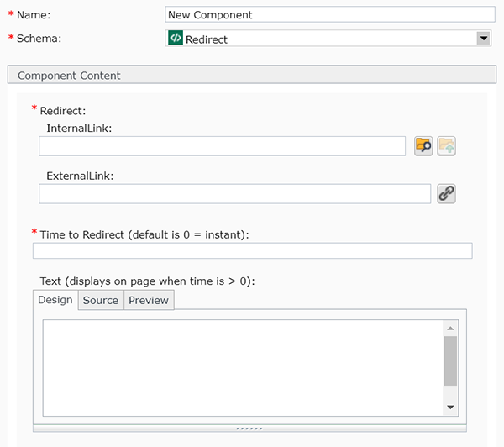Click the greyed-out folder upload icon

click(x=446, y=146)
